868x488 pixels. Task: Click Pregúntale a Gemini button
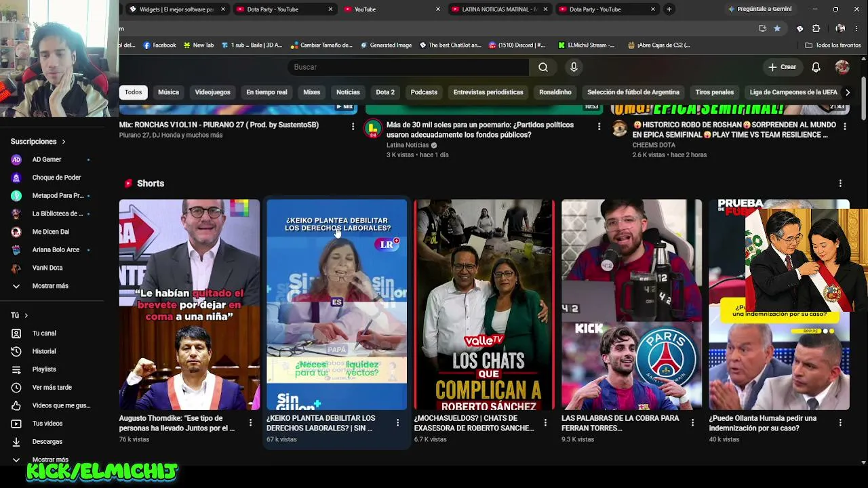point(759,9)
